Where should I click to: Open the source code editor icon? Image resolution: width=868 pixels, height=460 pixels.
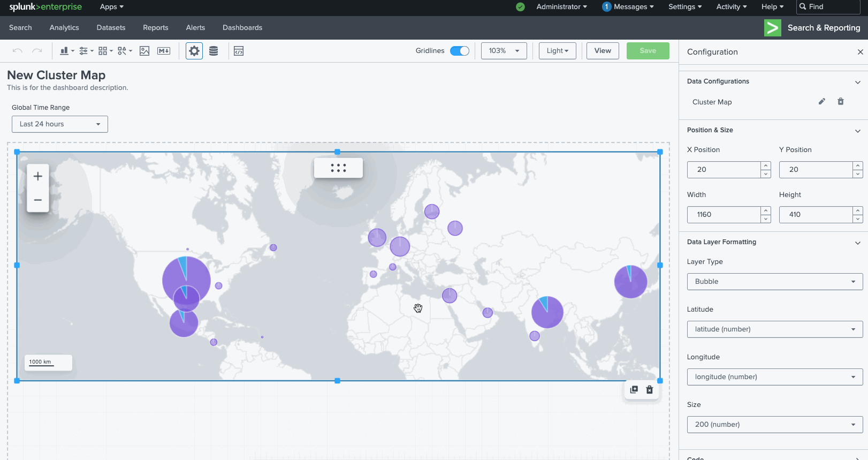(239, 51)
